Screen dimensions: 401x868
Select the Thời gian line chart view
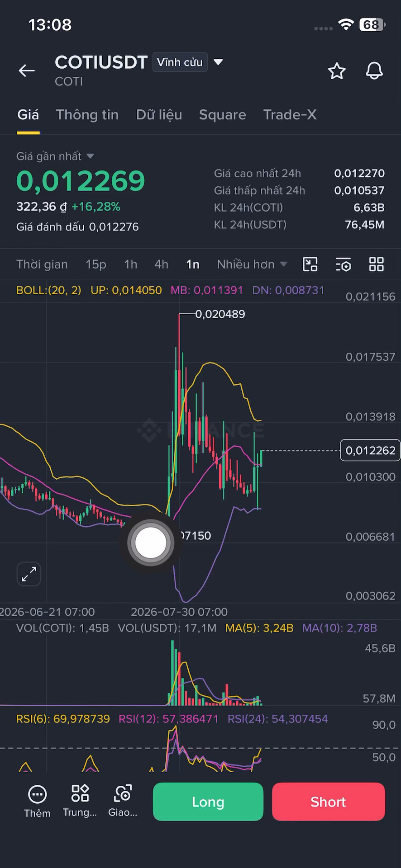click(x=42, y=264)
